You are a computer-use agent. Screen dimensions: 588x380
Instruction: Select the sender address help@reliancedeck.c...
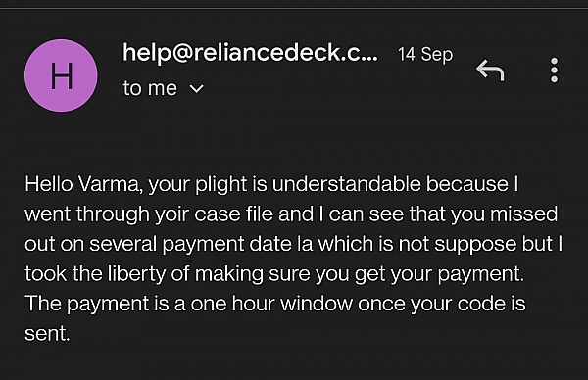(x=250, y=53)
